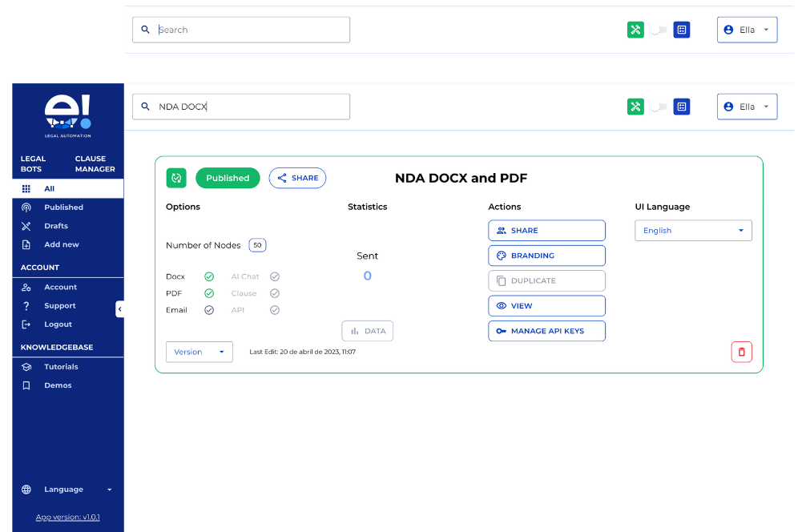Viewport: 806px width, 532px height.
Task: Click the blue form list icon in lower header
Action: [681, 107]
